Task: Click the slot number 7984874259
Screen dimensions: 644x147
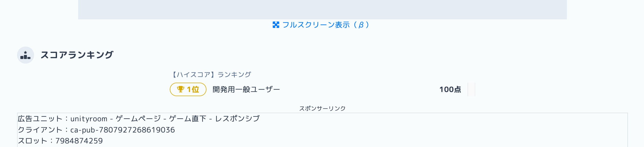Action: (79, 141)
